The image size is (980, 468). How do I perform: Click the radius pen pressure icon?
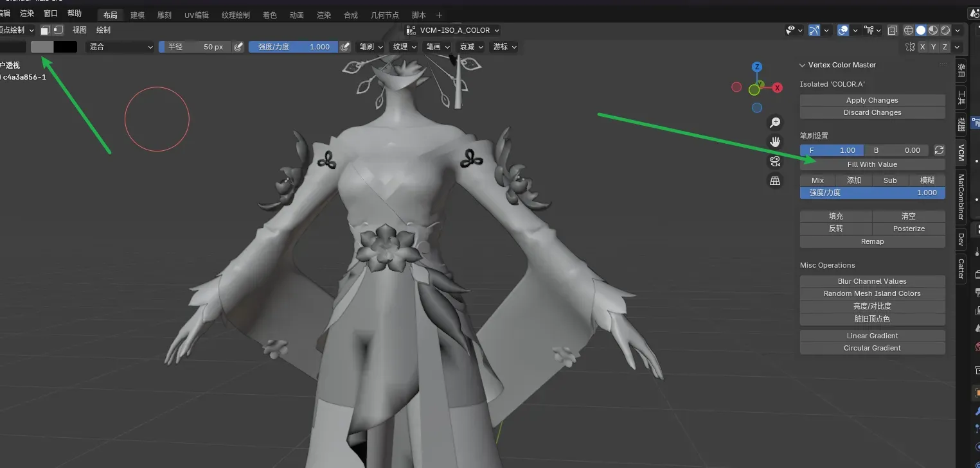click(x=238, y=47)
